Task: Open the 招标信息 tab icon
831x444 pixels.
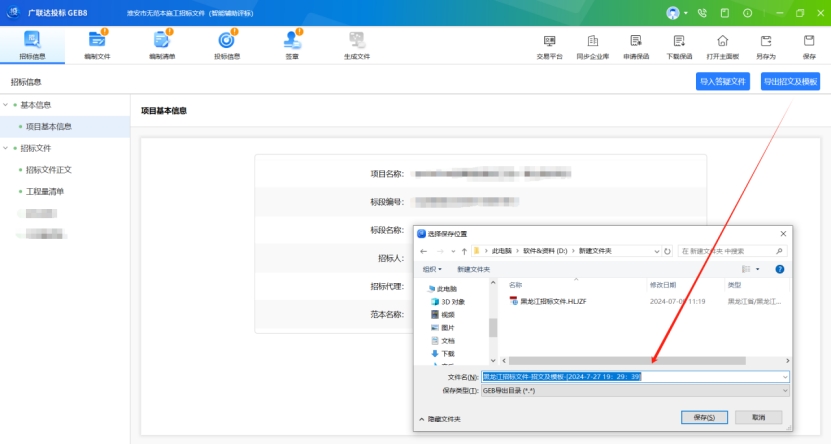Action: [x=32, y=42]
